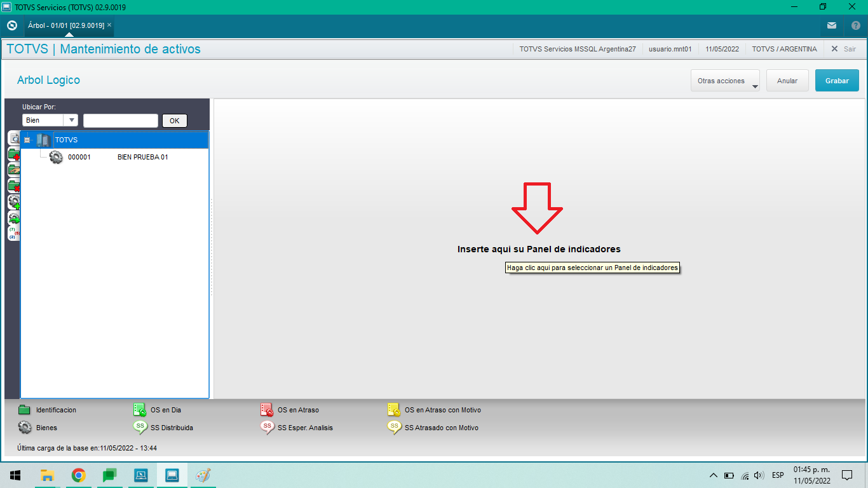Click 'Inserte aqui su Panel de indicadores' text
The width and height of the screenshot is (868, 488).
click(x=539, y=249)
